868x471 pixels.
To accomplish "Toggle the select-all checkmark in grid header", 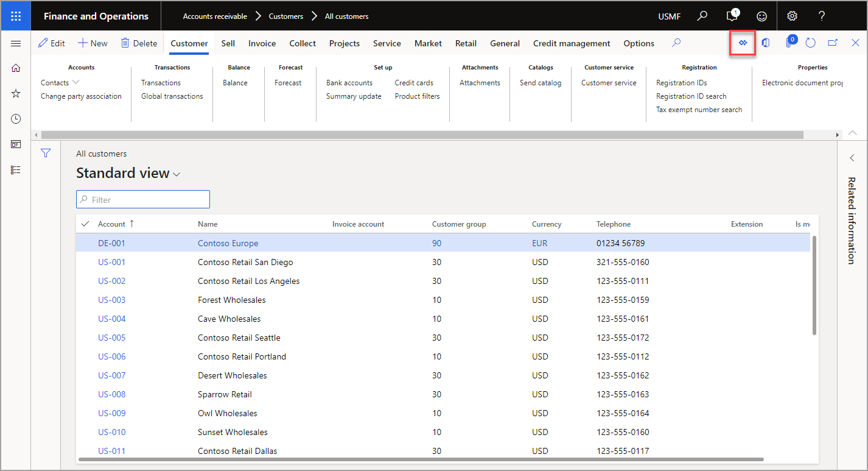I will [x=85, y=224].
